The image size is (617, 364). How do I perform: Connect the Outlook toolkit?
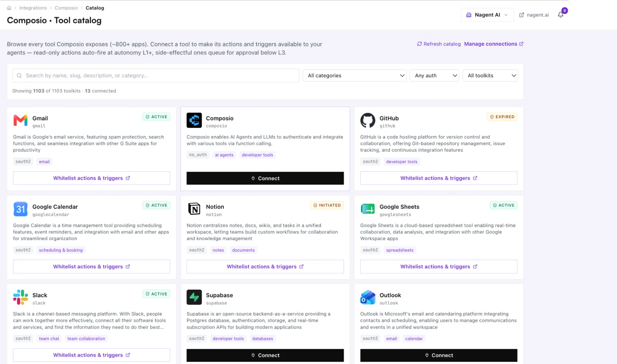coord(439,355)
